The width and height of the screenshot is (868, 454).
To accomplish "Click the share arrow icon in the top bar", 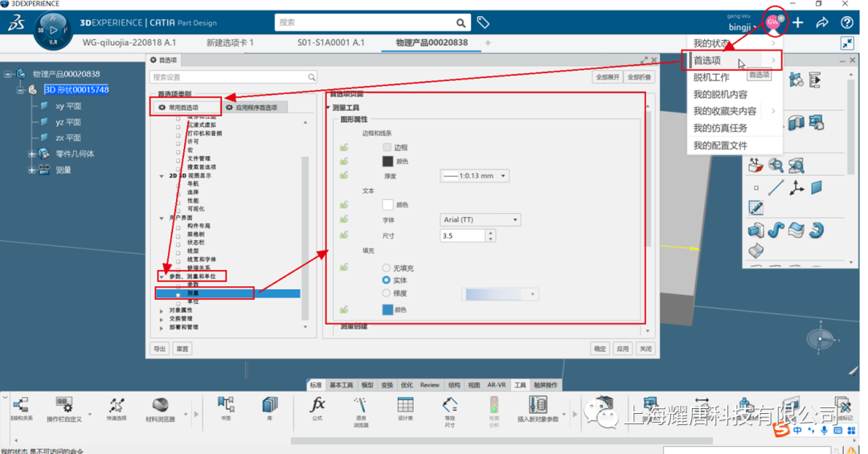I will pos(822,22).
